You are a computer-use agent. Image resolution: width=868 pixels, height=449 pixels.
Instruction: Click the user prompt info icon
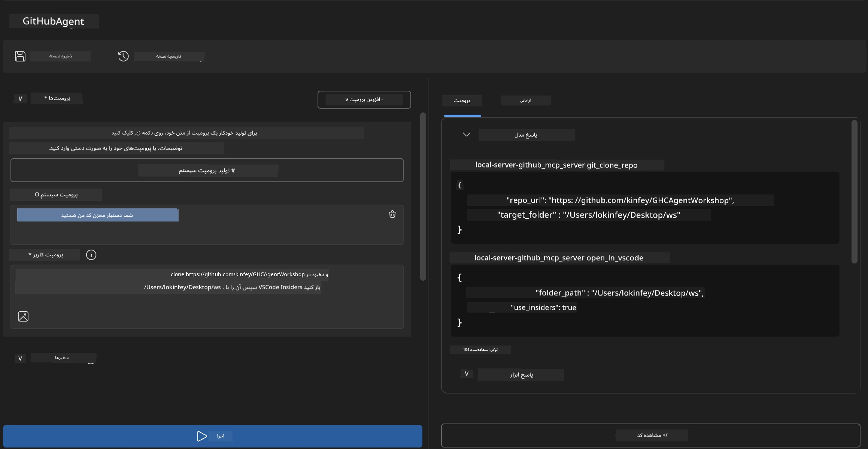(91, 255)
